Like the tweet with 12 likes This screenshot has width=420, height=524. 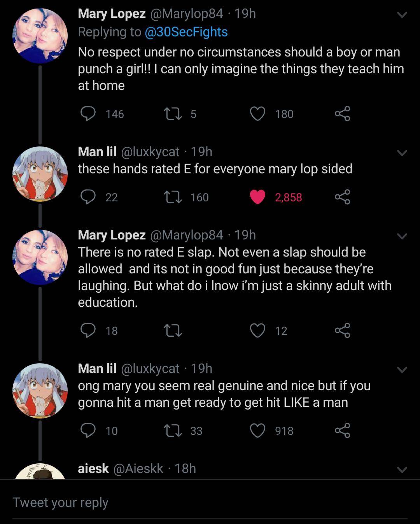(x=257, y=331)
